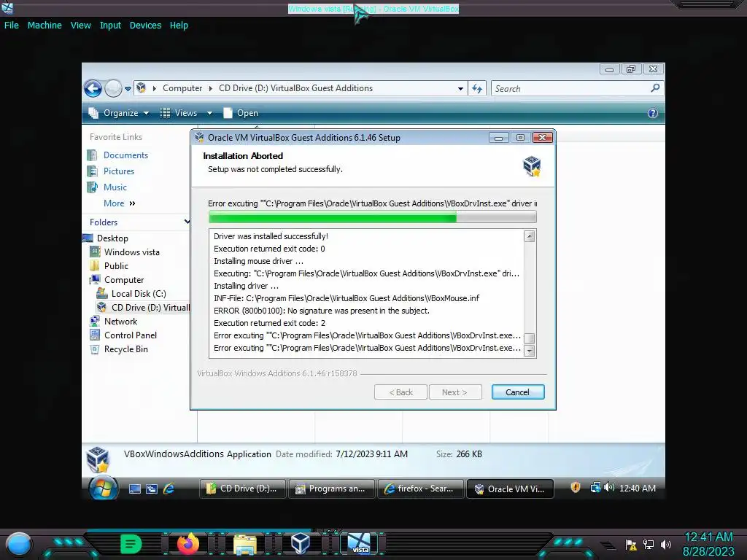This screenshot has width=747, height=560.
Task: Switch to Programs and Features taskbar button
Action: 332,489
